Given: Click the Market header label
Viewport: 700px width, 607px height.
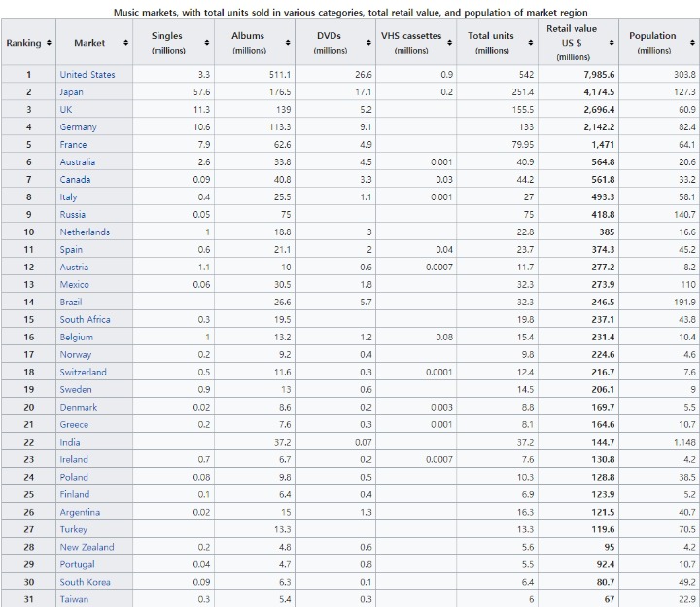Looking at the screenshot, I should [x=89, y=43].
